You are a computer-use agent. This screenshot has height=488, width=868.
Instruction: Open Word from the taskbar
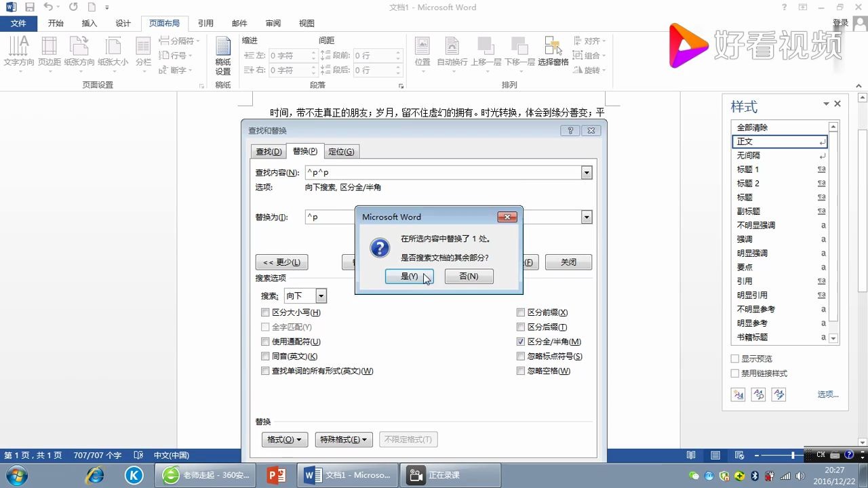point(347,474)
